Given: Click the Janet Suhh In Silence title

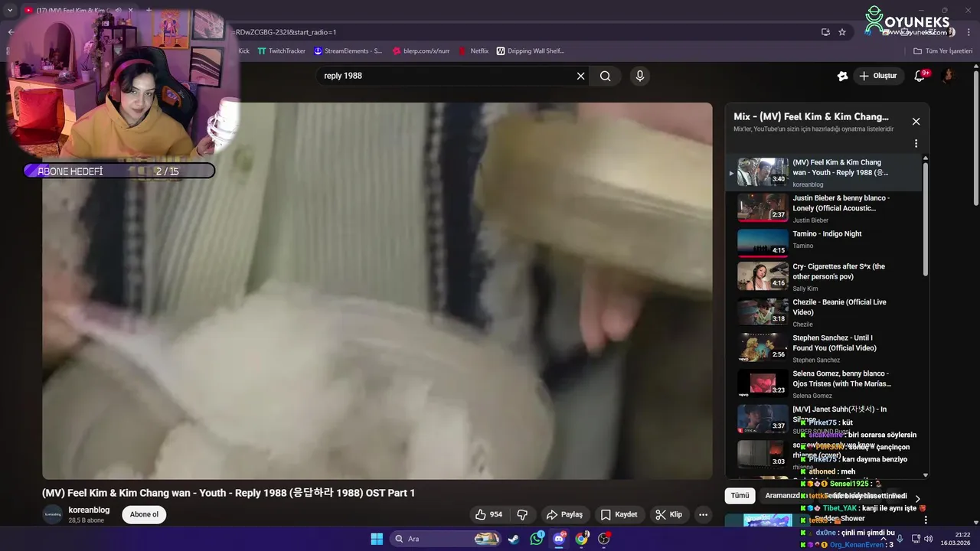Looking at the screenshot, I should pos(840,414).
